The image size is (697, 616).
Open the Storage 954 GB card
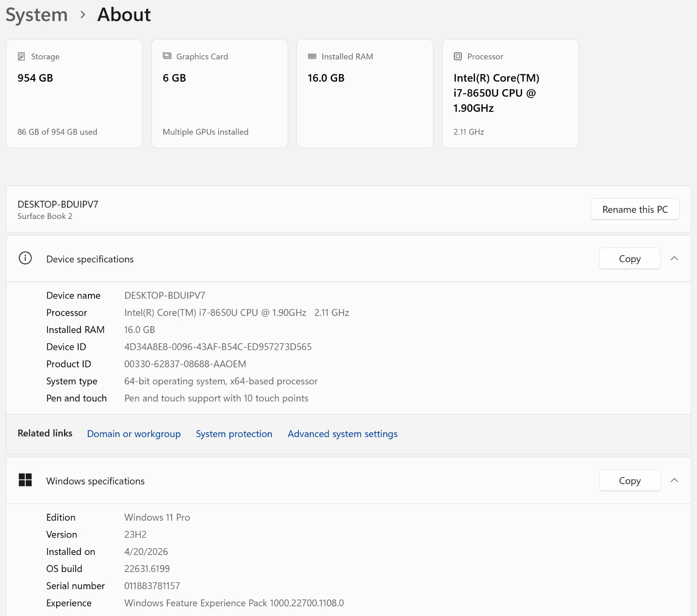point(74,94)
